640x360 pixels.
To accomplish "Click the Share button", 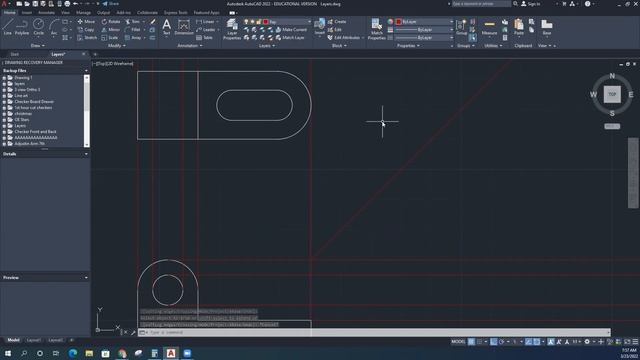I will (110, 4).
